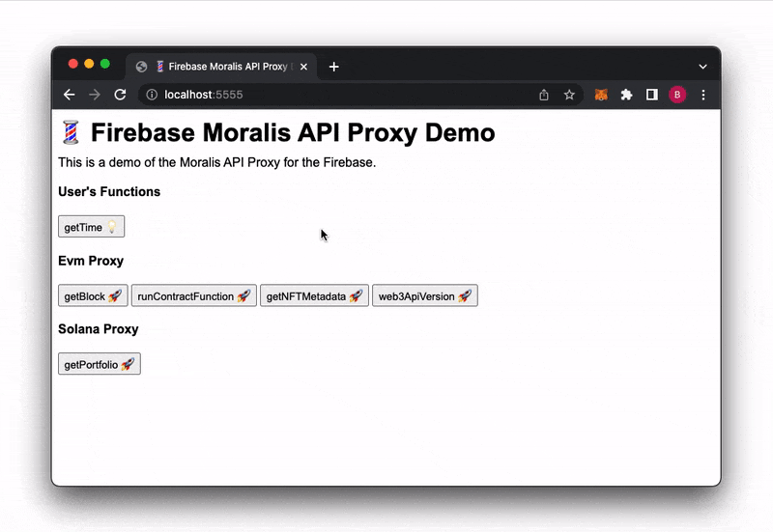773x532 pixels.
Task: View site information icon in address bar
Action: tap(152, 95)
